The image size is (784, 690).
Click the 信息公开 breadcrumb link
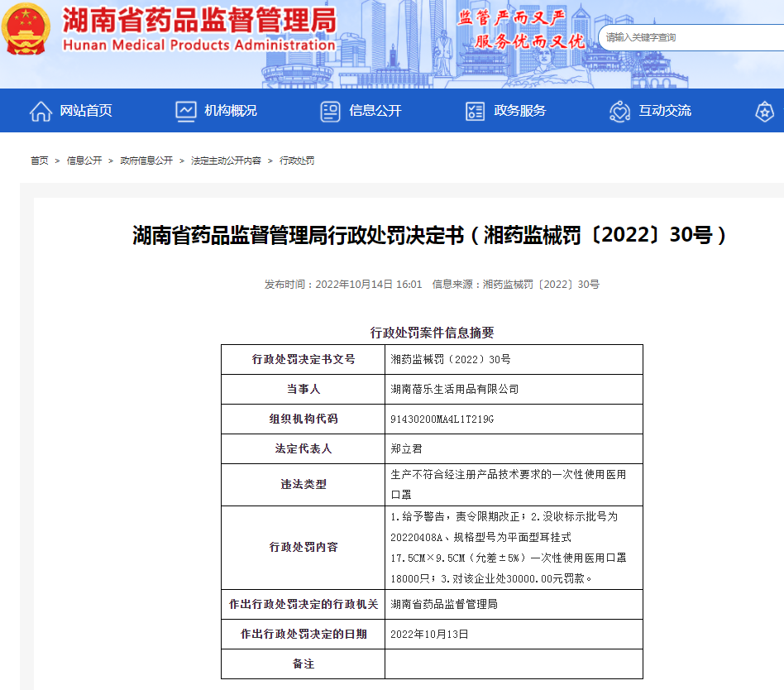click(x=84, y=161)
